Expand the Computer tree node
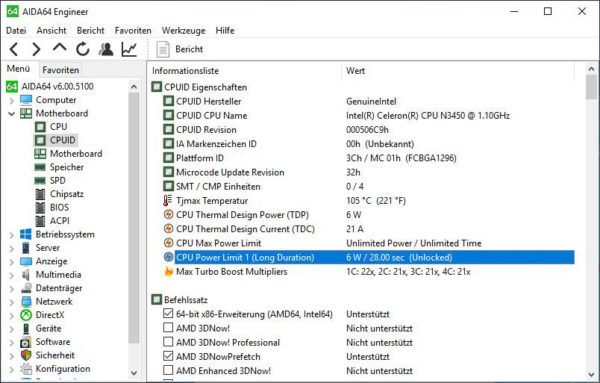The width and height of the screenshot is (600, 383). click(11, 100)
